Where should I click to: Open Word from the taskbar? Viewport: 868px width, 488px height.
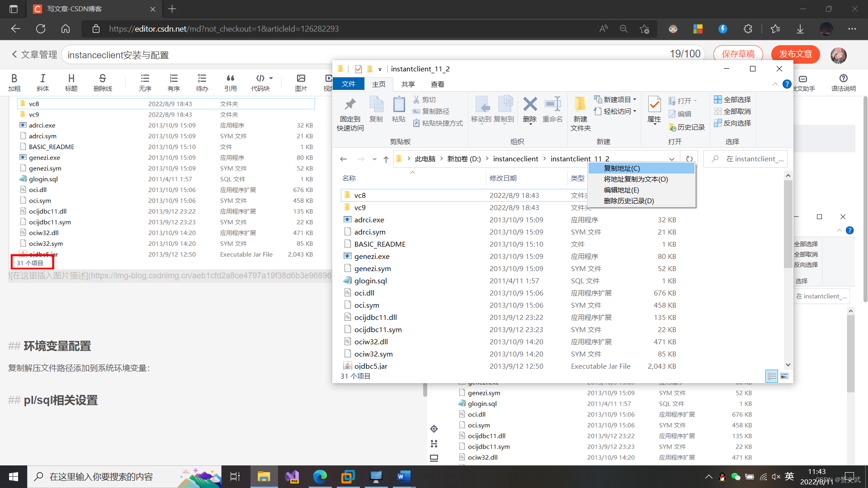[403, 477]
